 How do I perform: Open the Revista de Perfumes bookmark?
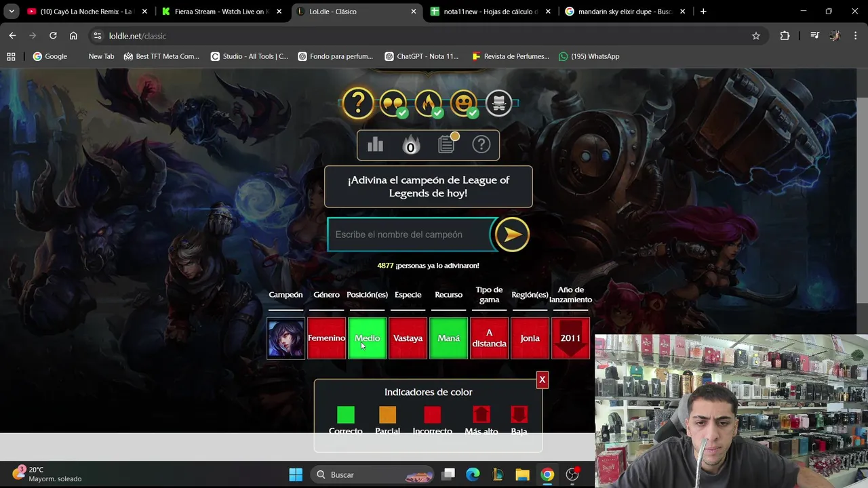[511, 56]
